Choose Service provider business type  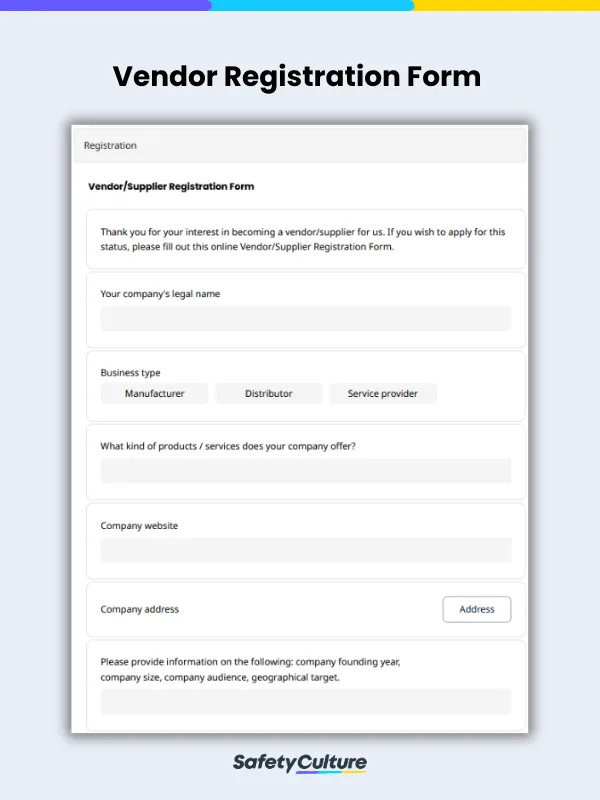(x=383, y=393)
